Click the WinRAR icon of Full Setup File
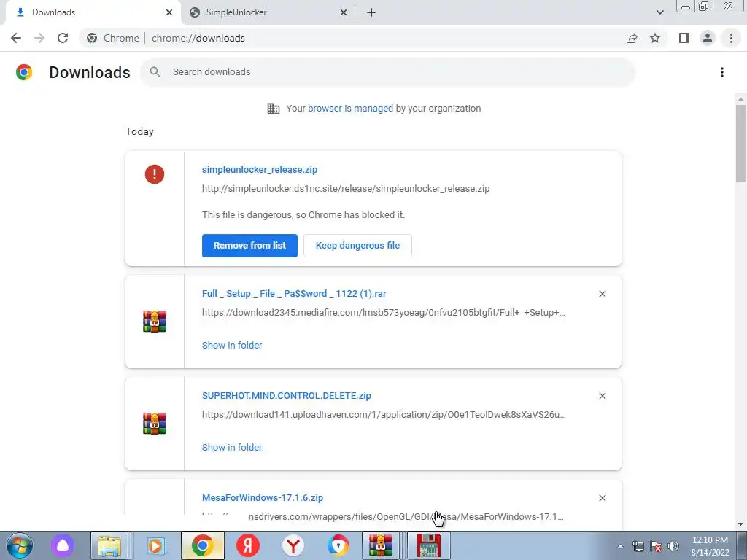 tap(155, 322)
